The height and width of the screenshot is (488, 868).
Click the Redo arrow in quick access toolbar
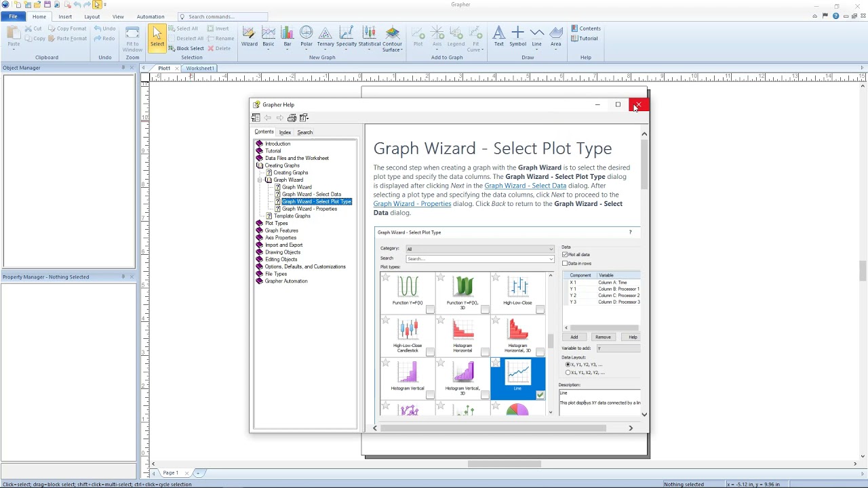tap(87, 5)
